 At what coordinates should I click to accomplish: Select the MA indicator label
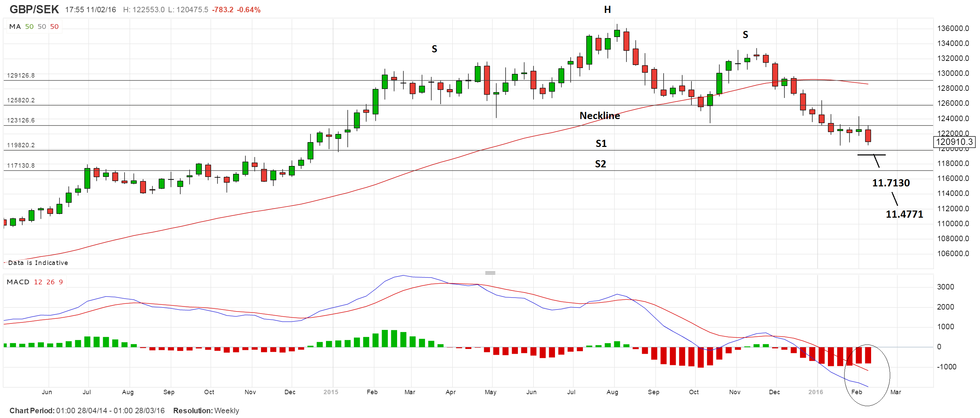(x=15, y=27)
